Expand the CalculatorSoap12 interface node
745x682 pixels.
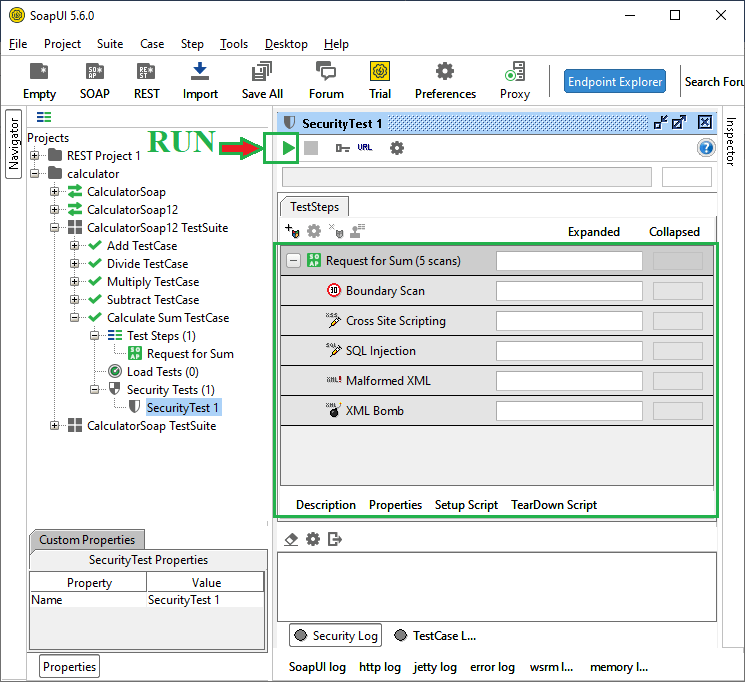click(55, 210)
